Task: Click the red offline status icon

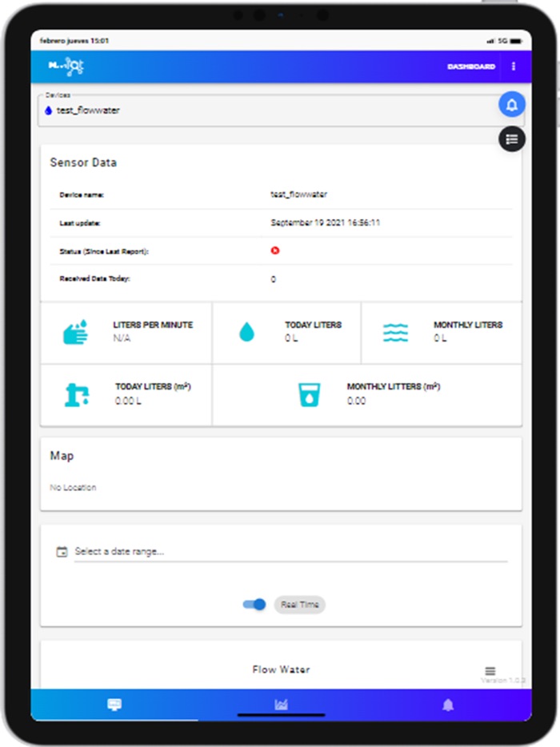Action: tap(275, 250)
